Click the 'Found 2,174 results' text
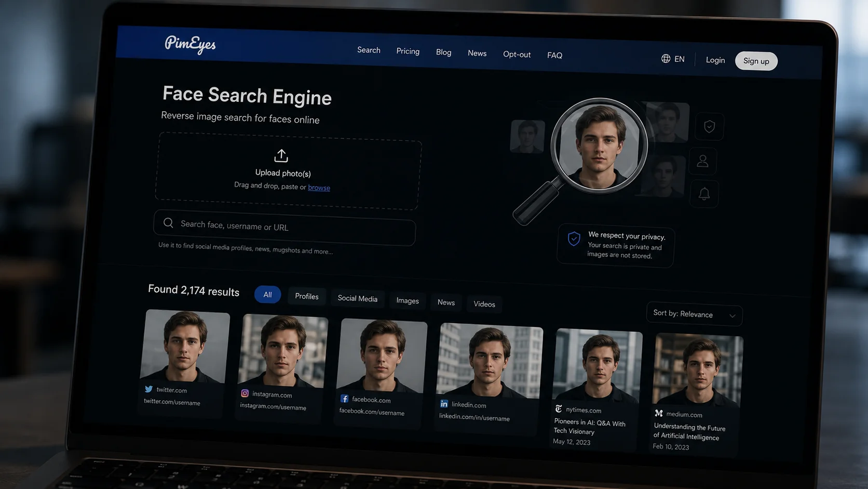Viewport: 868px width, 489px height. tap(194, 290)
